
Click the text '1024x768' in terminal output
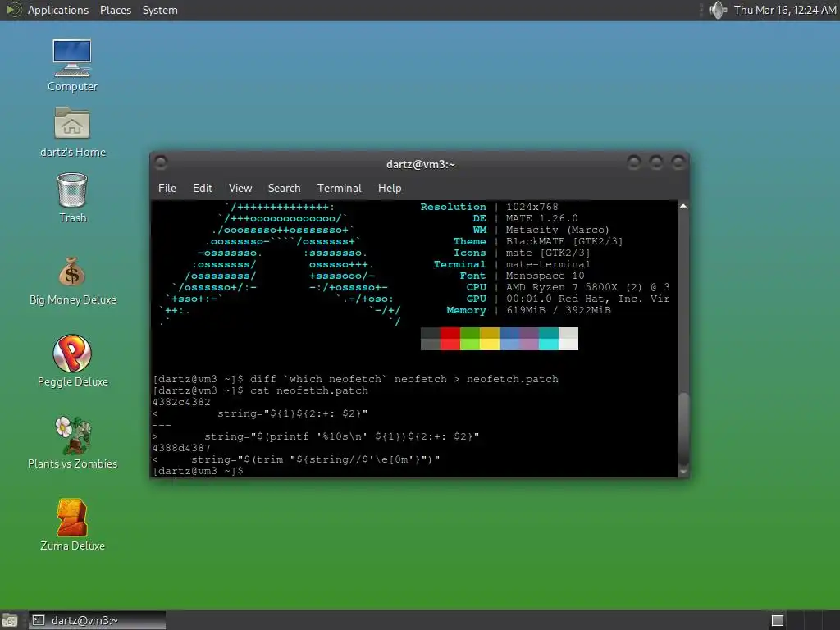pyautogui.click(x=532, y=207)
